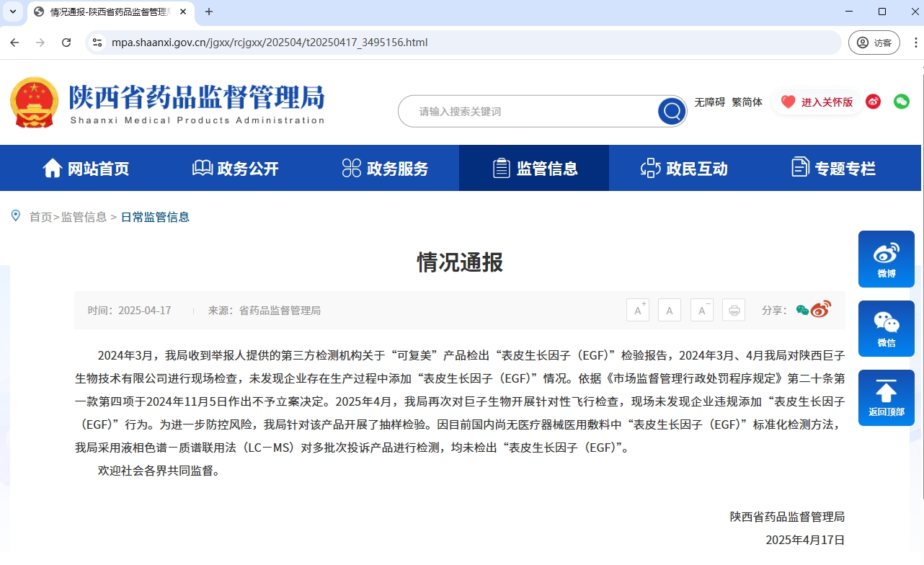
Task: Select the 监管信息 navigation item
Action: [534, 169]
